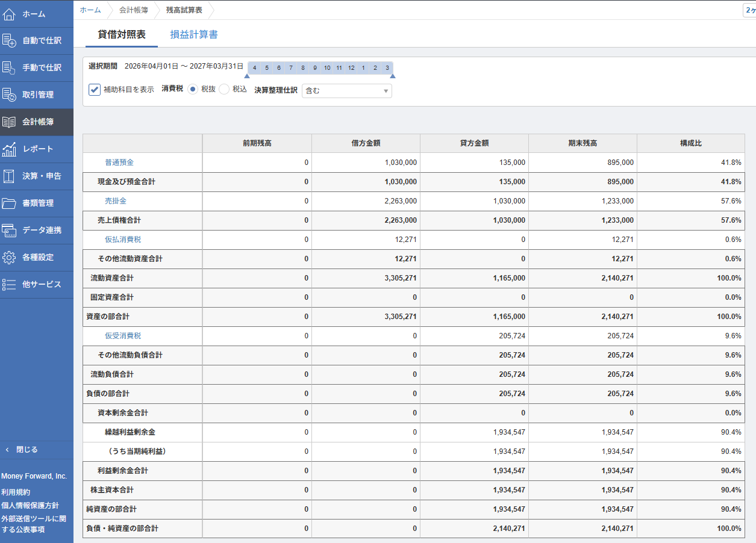Open the 普通預金 account link

119,163
